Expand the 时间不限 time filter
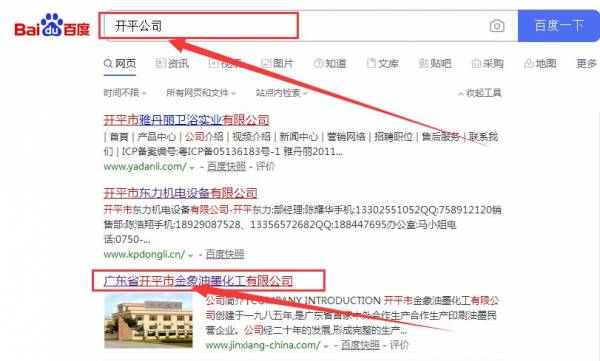600x361 pixels. click(x=125, y=93)
